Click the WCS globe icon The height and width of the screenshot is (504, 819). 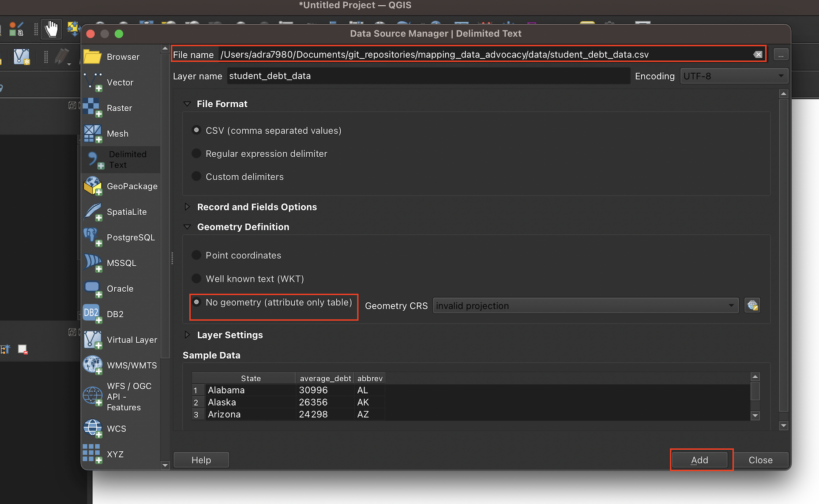(93, 429)
